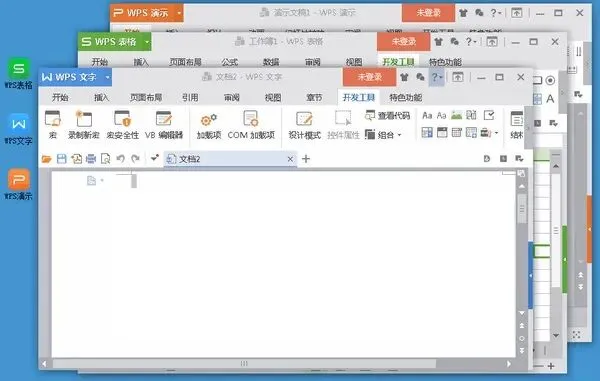
Task: Expand the help ? dropdown in WPS 表格
Action: [x=471, y=42]
